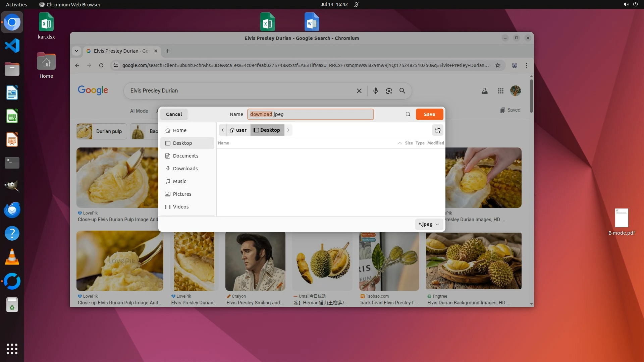Expand the tab search dropdown arrow
The image size is (644, 362).
click(76, 51)
